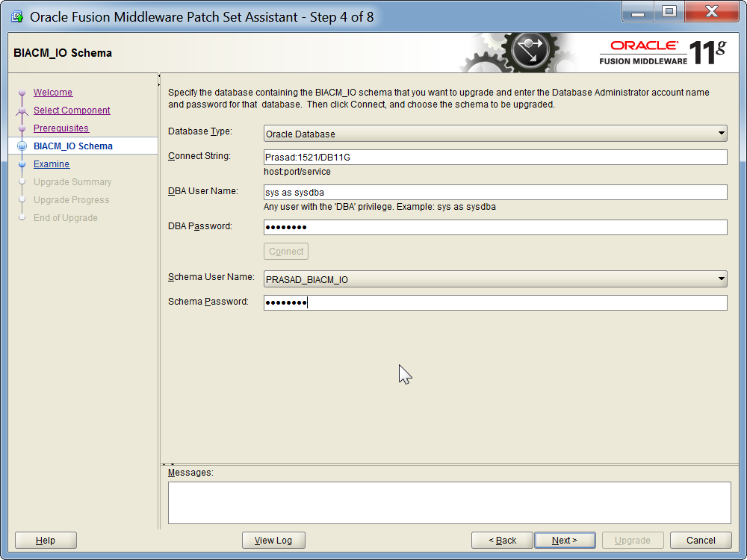Click inside the Messages text area
This screenshot has height=560, width=747.
tap(449, 503)
